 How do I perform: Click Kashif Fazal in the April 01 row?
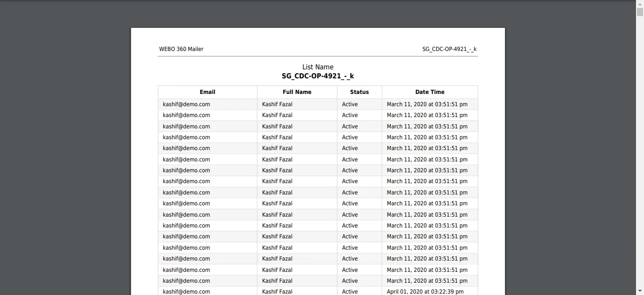pos(277,292)
